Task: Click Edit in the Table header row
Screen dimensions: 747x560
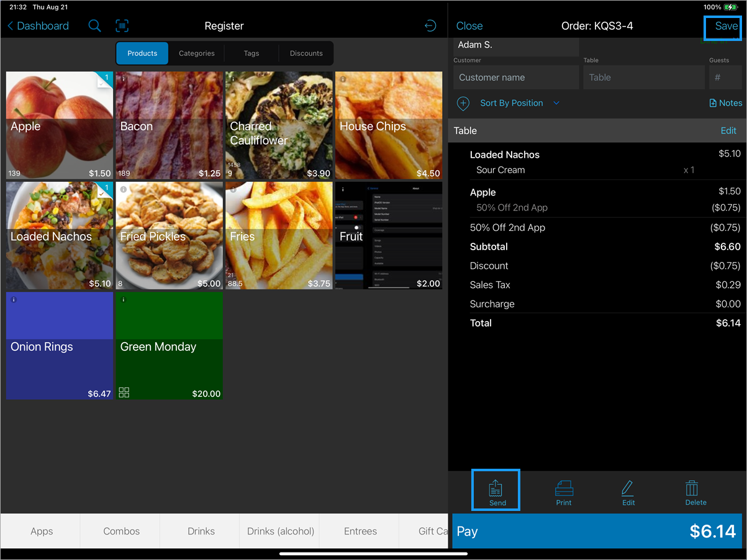Action: click(x=728, y=130)
